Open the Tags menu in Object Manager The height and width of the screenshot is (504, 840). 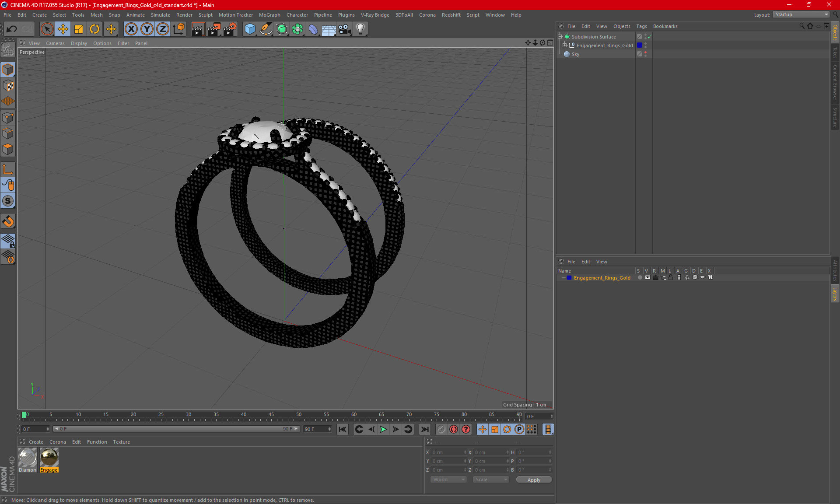pyautogui.click(x=641, y=26)
